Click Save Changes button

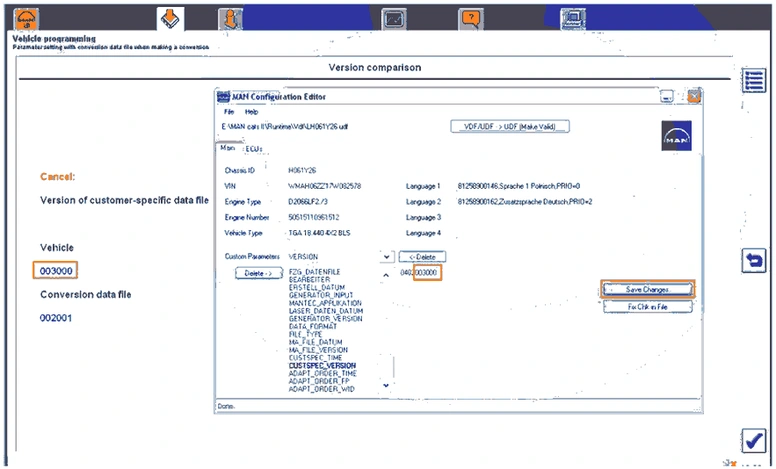648,289
